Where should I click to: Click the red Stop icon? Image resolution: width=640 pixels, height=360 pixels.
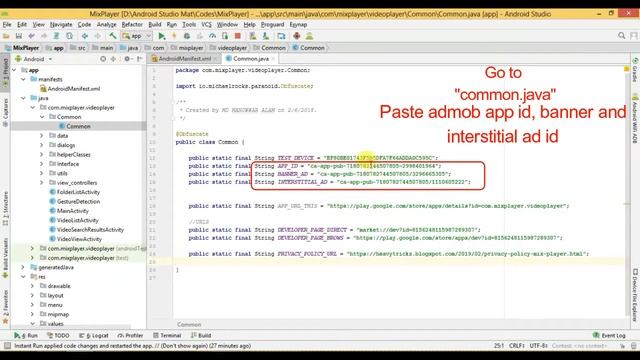(x=238, y=36)
